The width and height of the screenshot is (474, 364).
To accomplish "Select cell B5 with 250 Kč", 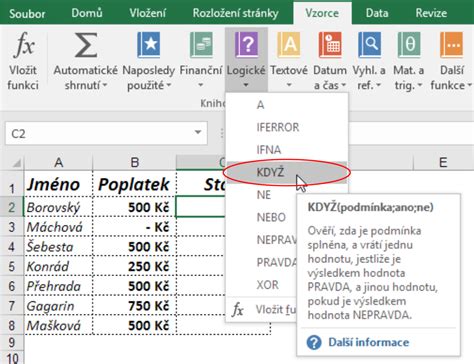I will [134, 266].
